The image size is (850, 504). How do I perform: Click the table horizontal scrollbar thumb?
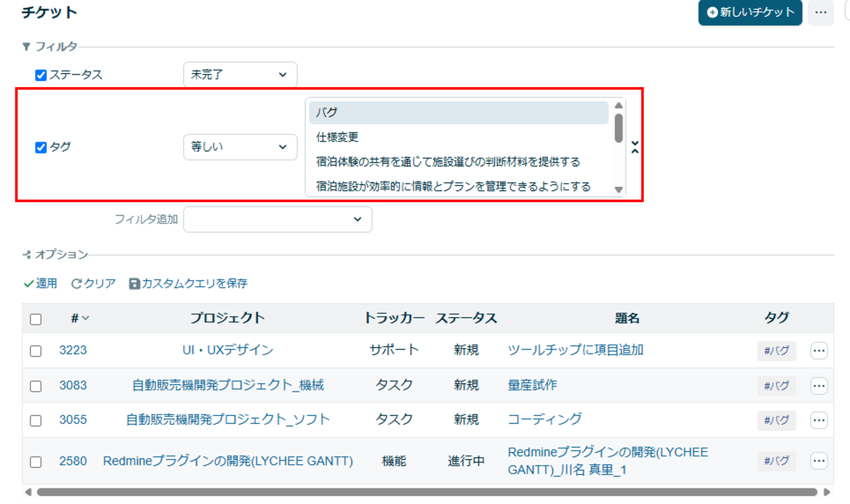pos(427,492)
